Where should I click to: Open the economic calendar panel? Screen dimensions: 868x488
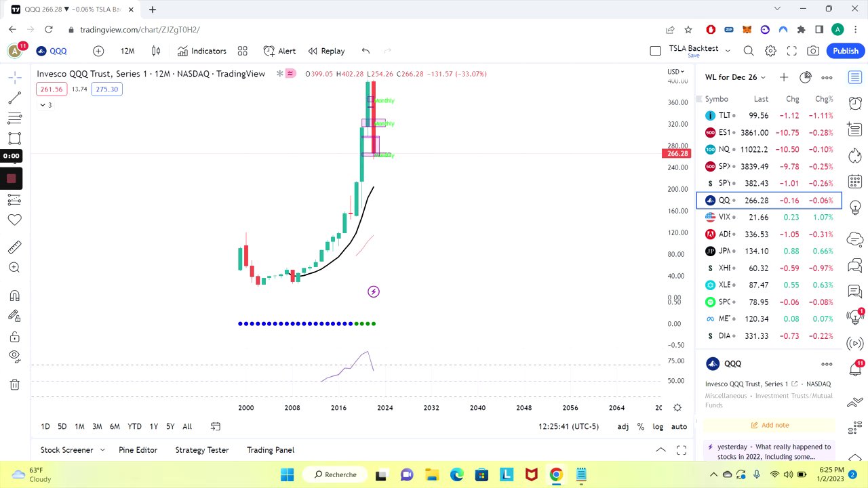pyautogui.click(x=855, y=182)
